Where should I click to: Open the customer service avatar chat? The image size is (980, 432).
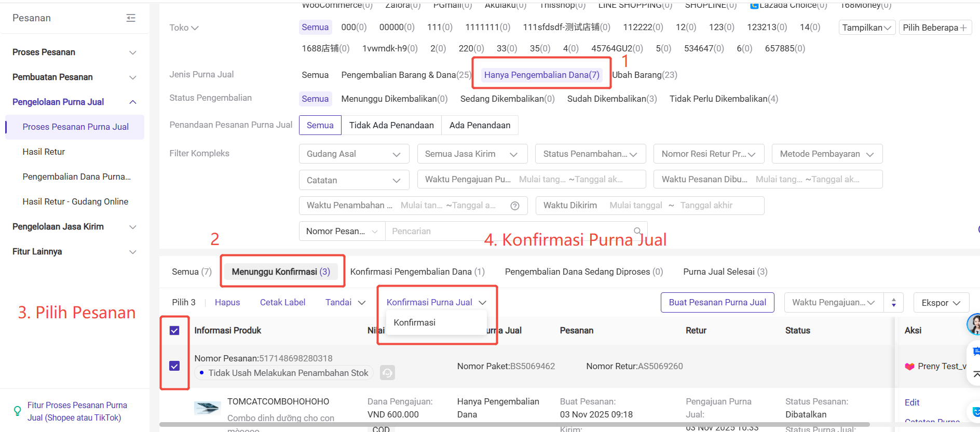pos(973,325)
